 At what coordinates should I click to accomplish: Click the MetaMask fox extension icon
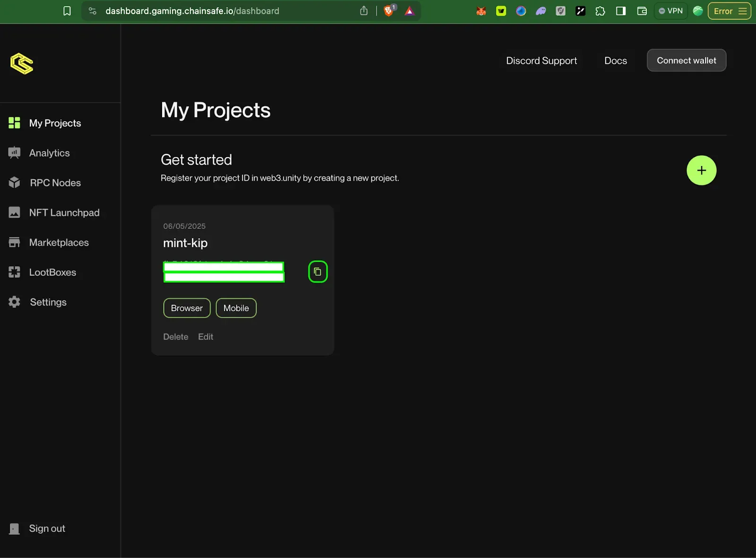click(481, 11)
